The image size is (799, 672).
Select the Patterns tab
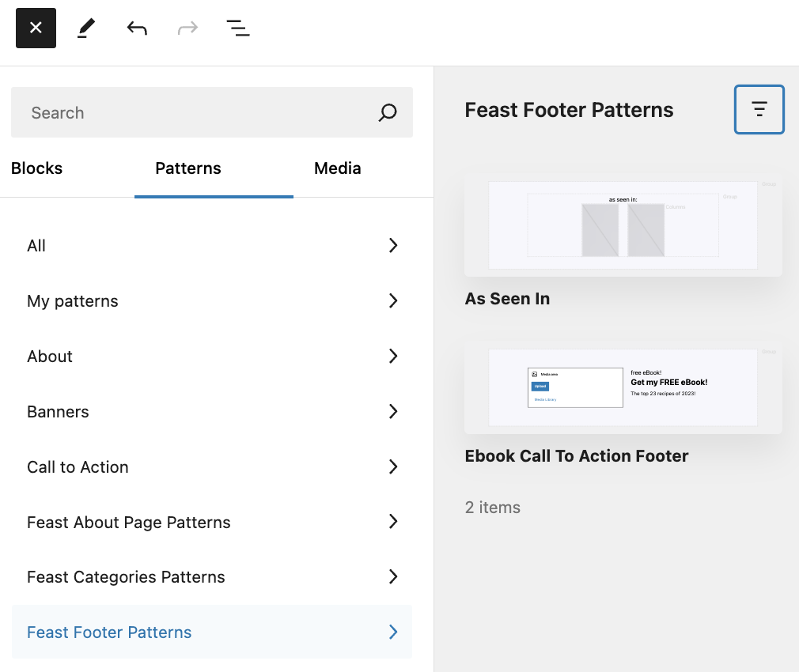[x=188, y=168]
